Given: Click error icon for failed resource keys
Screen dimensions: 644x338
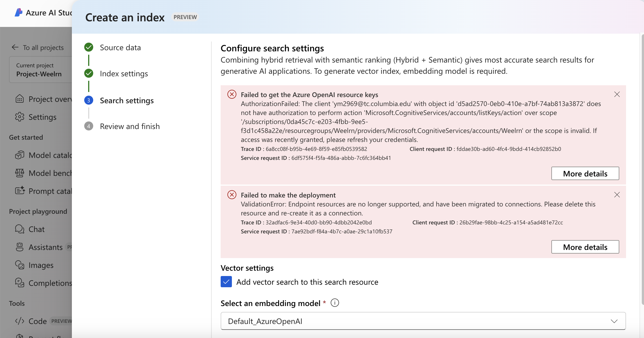Looking at the screenshot, I should pos(232,94).
